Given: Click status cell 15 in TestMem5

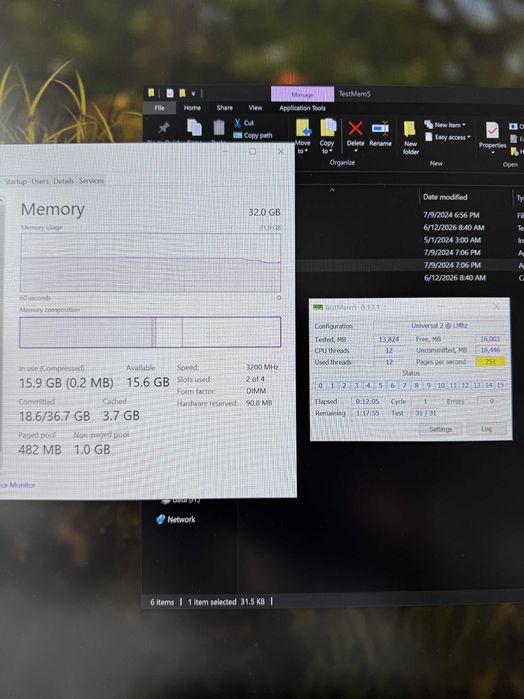Looking at the screenshot, I should [500, 385].
